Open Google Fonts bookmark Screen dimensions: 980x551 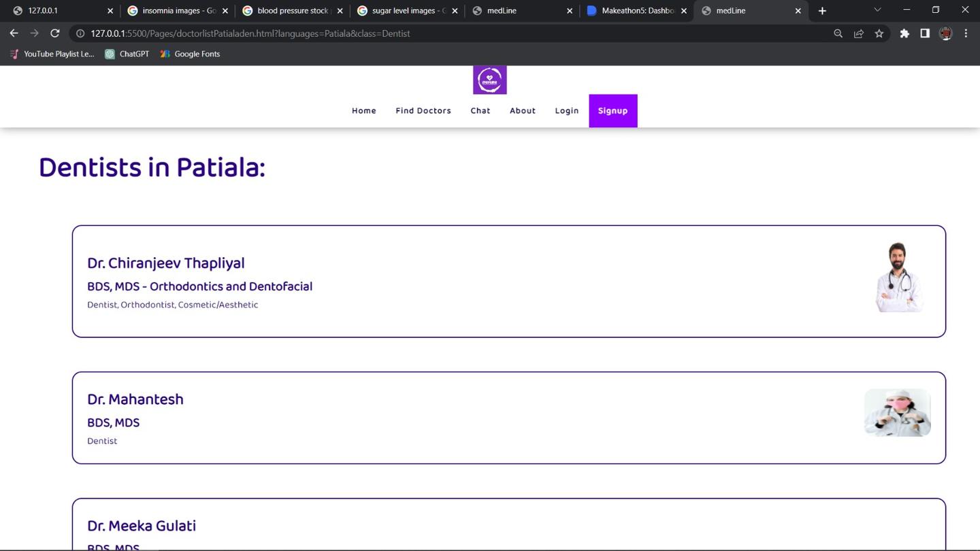(x=190, y=54)
